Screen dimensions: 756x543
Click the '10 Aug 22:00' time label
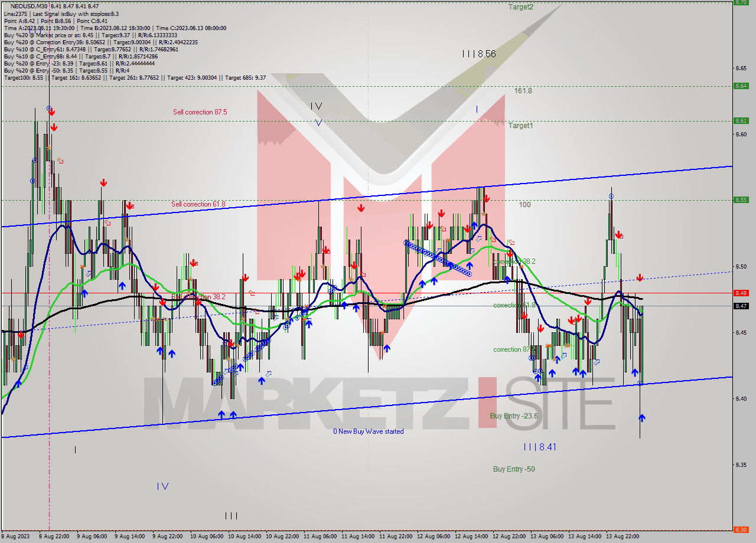[282, 537]
